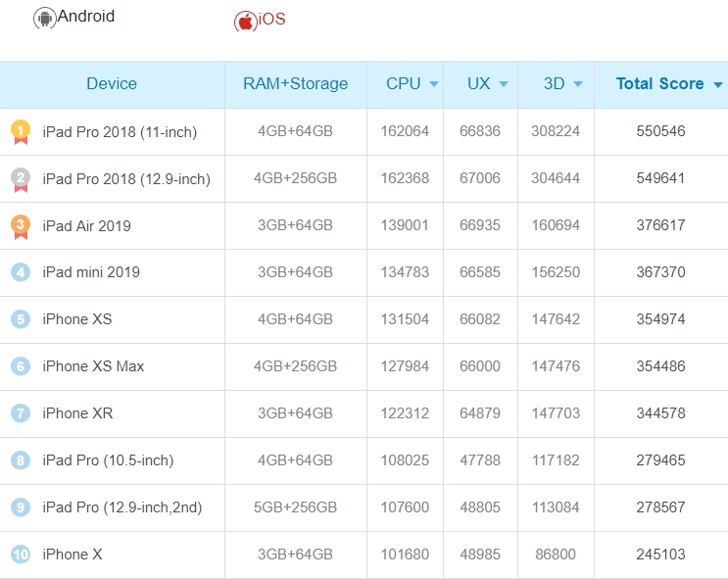Click 3D score 86800
This screenshot has width=728, height=579.
pos(556,555)
